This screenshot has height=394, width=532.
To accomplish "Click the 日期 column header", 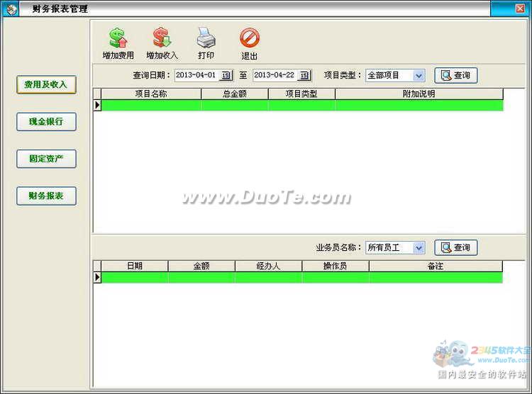I will coord(134,266).
